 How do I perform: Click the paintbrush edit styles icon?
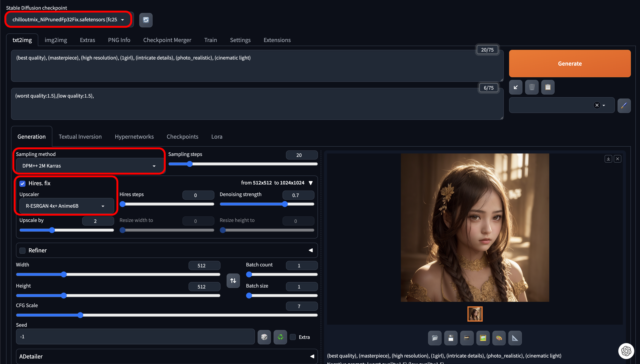[x=624, y=105]
